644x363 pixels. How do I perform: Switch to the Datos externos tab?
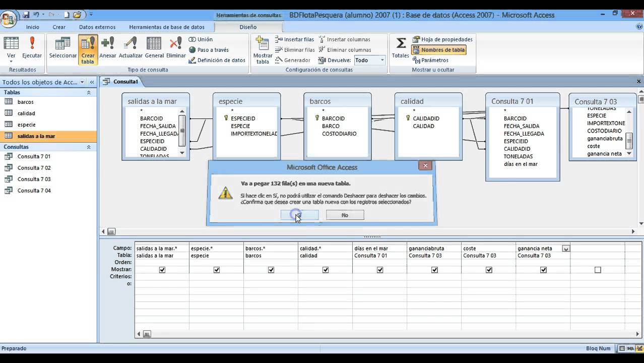click(x=97, y=27)
